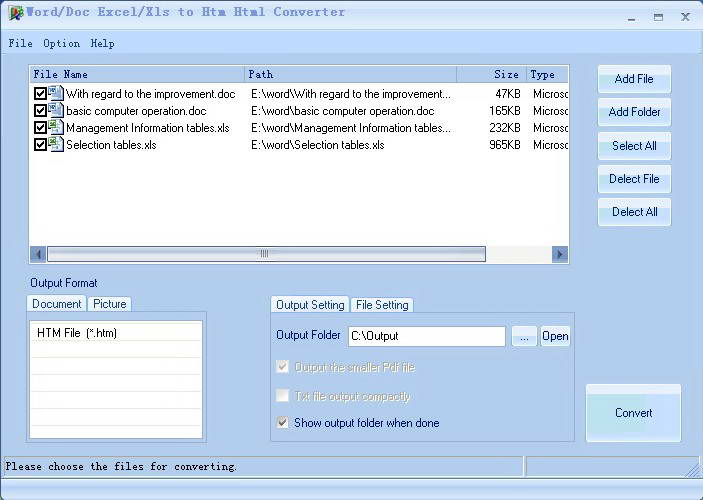Uncheck Management Information tables.xls checkbox
This screenshot has width=703, height=500.
click(x=40, y=128)
